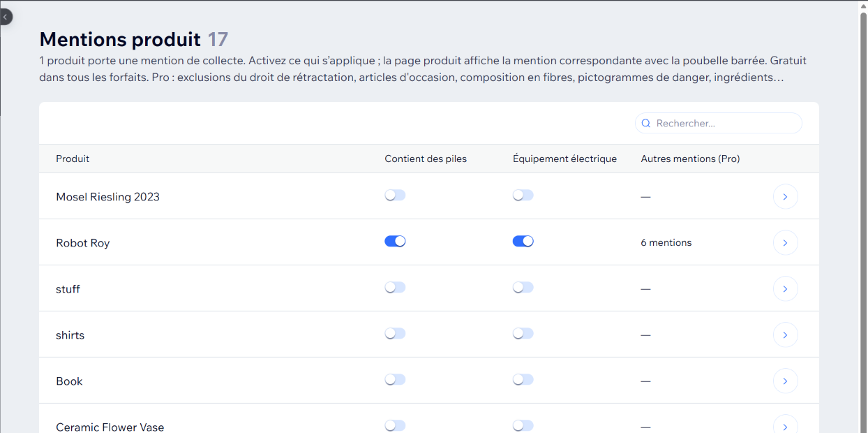Screen dimensions: 868x433
Task: Click the Contient des piles column header
Action: coord(426,159)
